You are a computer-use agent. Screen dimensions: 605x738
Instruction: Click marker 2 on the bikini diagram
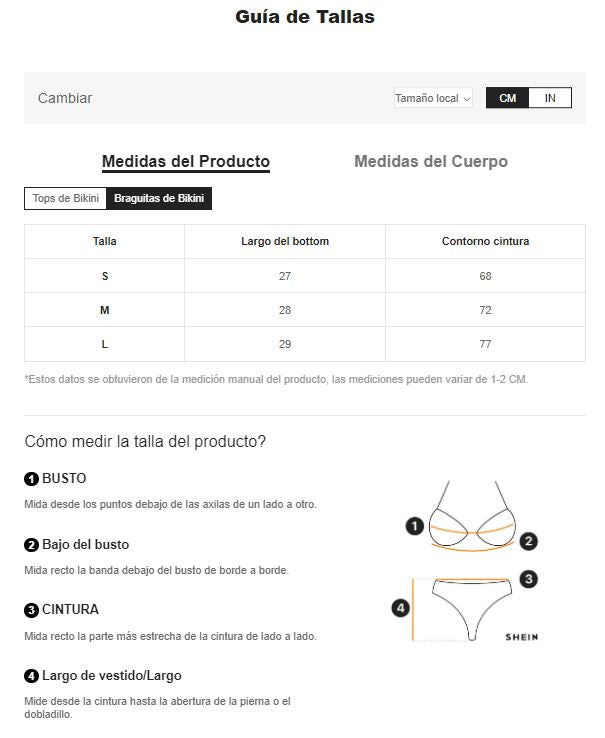(x=529, y=541)
